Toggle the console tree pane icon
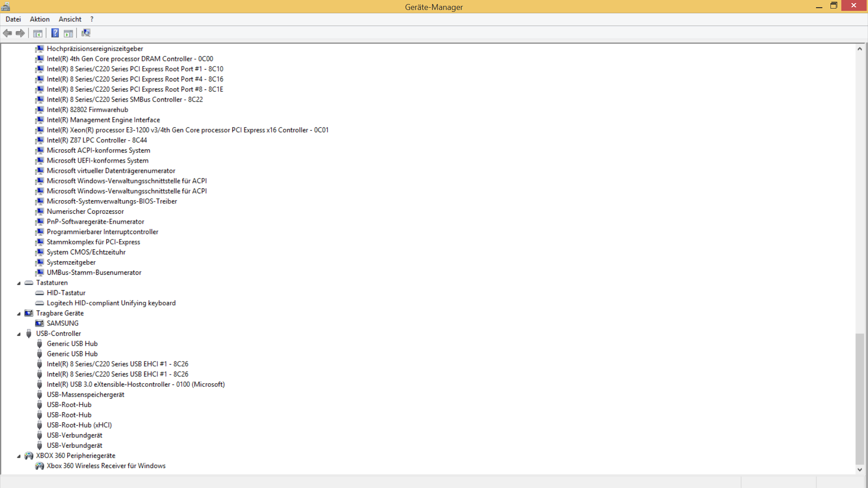Screen dimensions: 868x488 pos(38,33)
